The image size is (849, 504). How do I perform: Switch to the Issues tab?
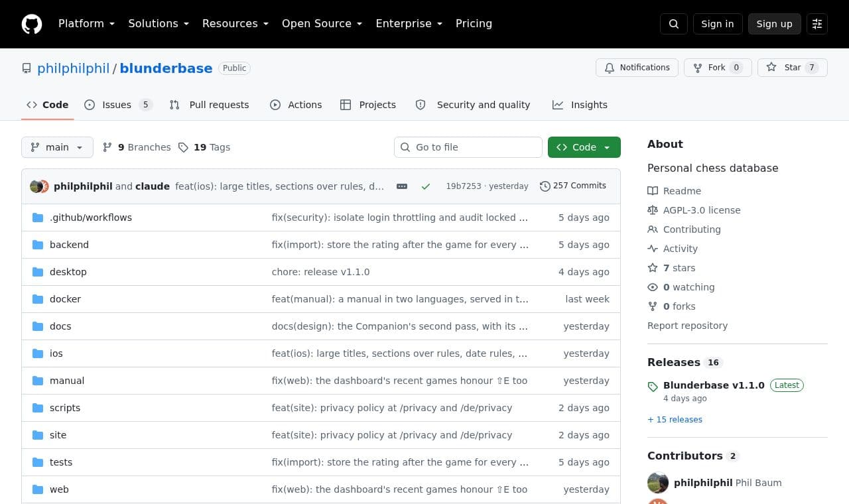pyautogui.click(x=118, y=105)
